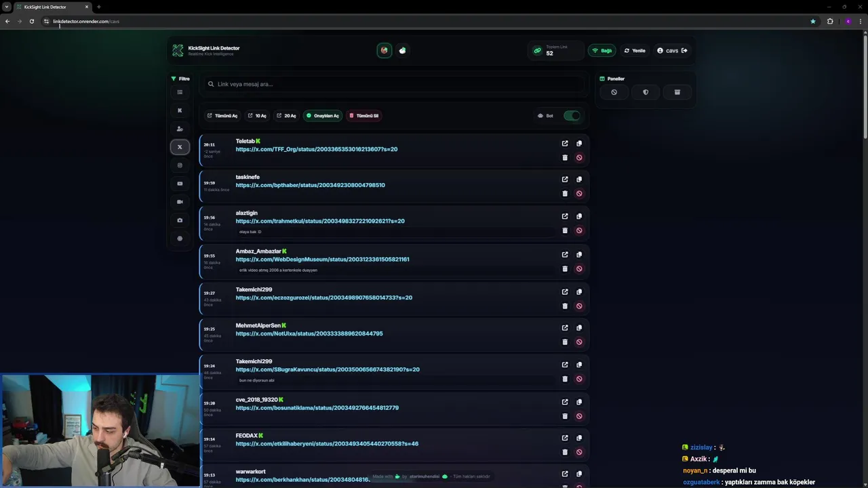The height and width of the screenshot is (488, 868).
Task: Open alaztigin's link externally
Action: click(x=565, y=216)
